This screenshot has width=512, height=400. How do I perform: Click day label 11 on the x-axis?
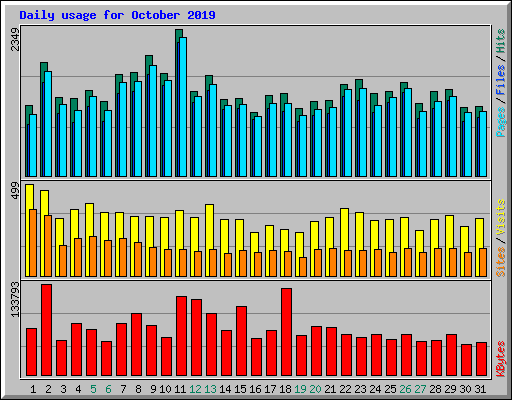(x=180, y=389)
